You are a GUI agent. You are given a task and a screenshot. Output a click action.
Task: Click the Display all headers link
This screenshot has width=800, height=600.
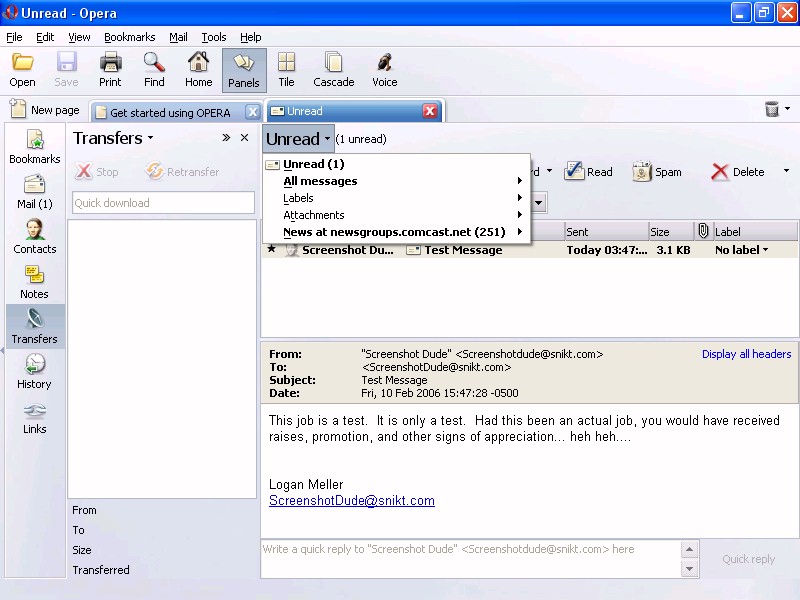pos(746,354)
